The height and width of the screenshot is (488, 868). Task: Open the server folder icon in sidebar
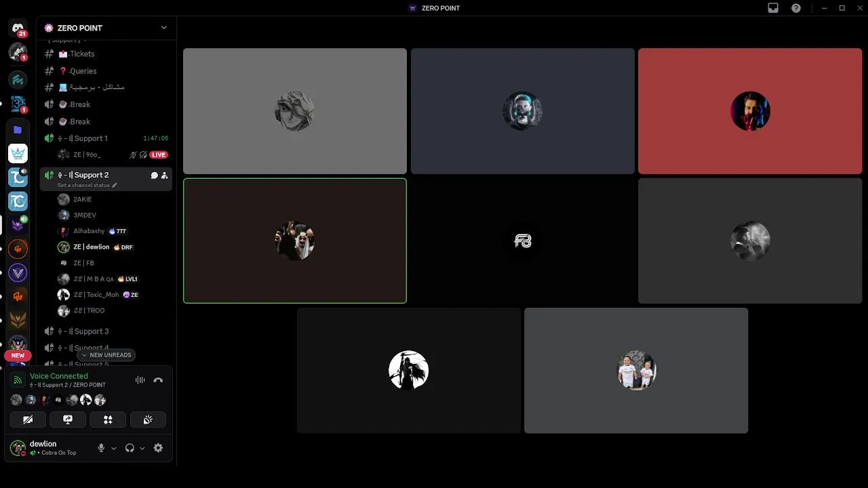tap(18, 129)
